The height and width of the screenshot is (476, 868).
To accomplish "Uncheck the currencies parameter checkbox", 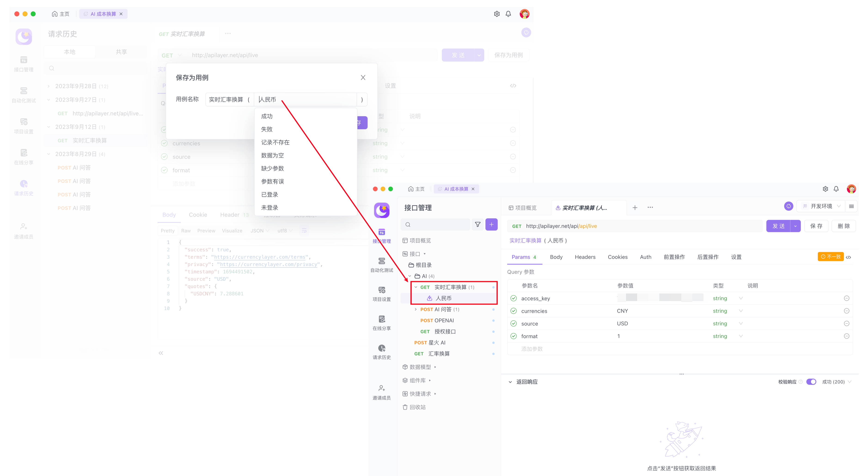I will 513,311.
